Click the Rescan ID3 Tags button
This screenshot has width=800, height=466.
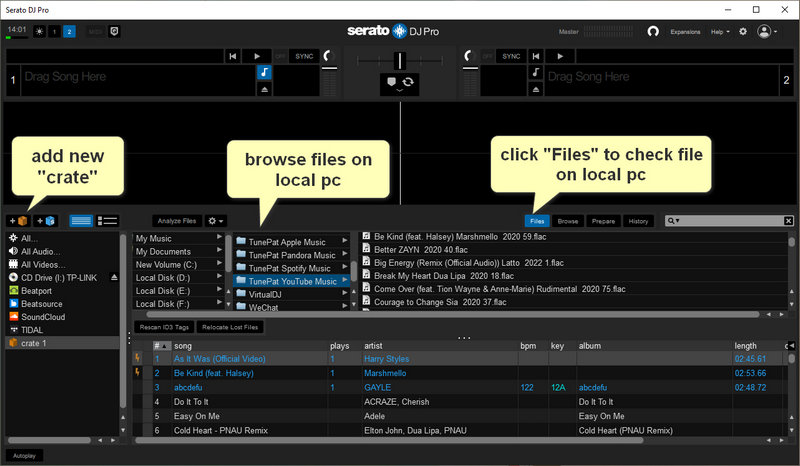pos(164,327)
